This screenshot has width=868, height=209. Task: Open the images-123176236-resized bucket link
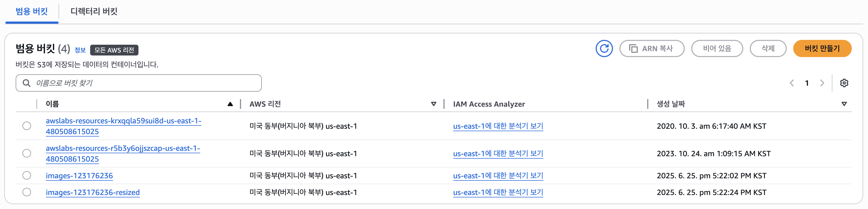pyautogui.click(x=93, y=192)
